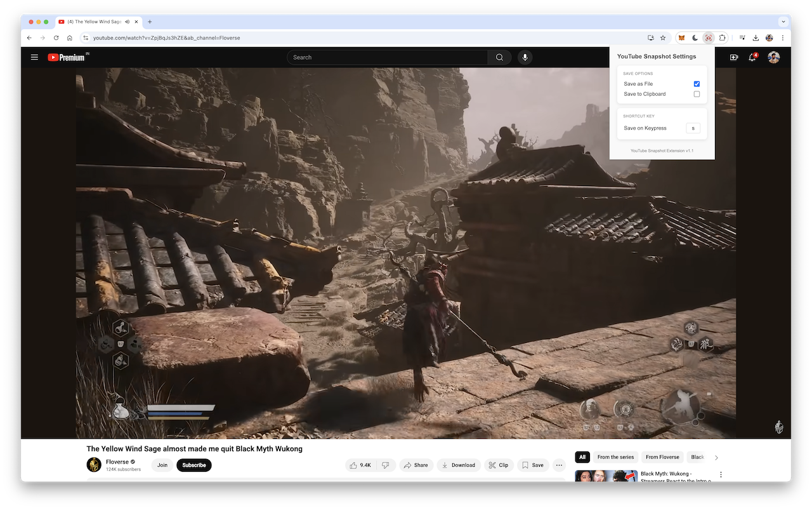Open the YouTube account avatar menu
Image resolution: width=812 pixels, height=508 pixels.
(x=773, y=57)
